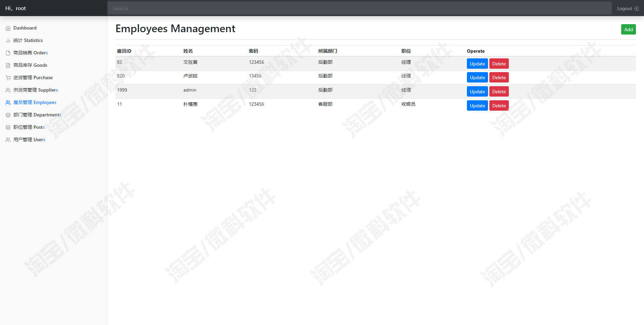Click the Logout arrow icon
Viewport: 644px width, 325px height.
click(x=636, y=9)
